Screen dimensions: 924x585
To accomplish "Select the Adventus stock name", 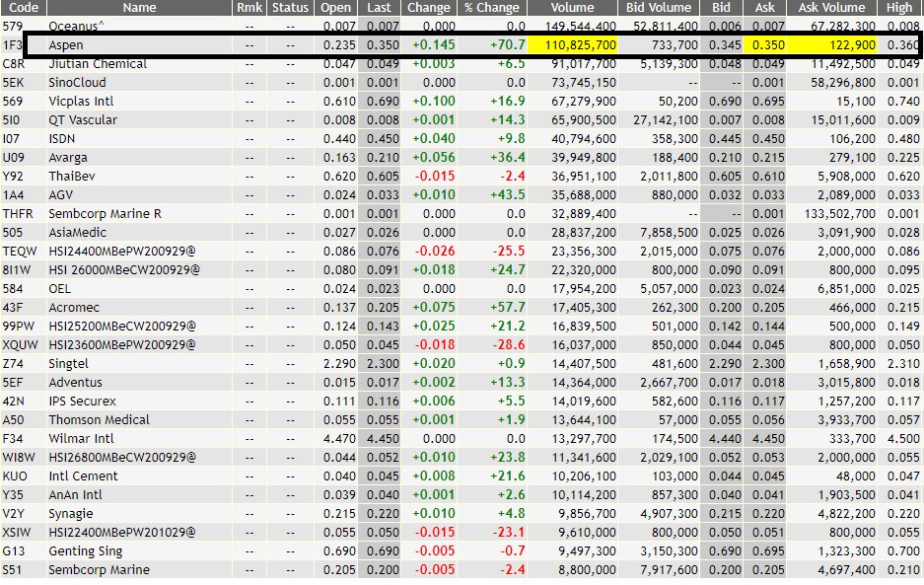I will tap(75, 383).
